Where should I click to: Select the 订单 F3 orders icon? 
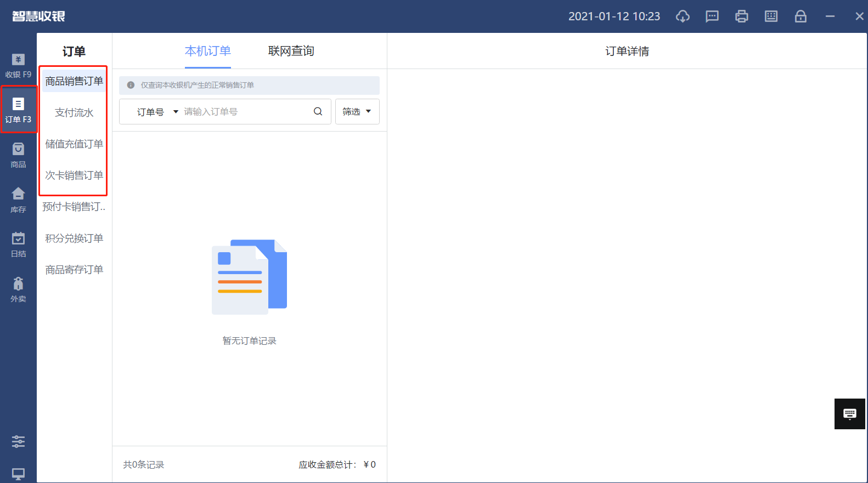pos(18,110)
